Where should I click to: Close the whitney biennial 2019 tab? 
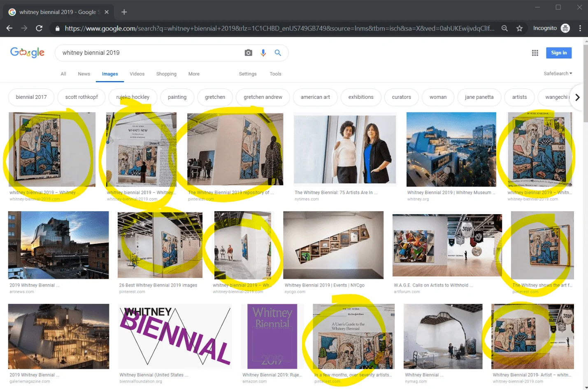tap(107, 12)
